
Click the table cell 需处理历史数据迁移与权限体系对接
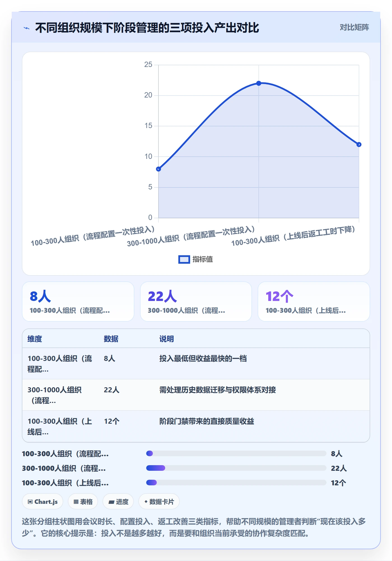tap(218, 390)
